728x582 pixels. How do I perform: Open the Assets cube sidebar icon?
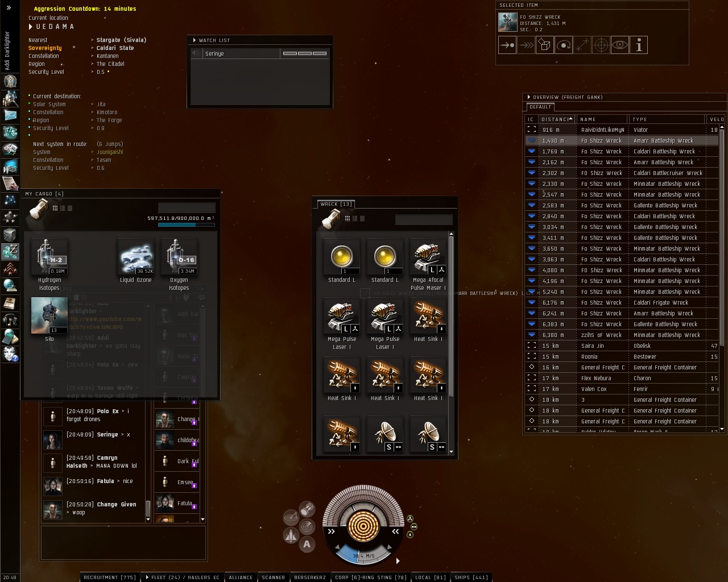pos(10,234)
